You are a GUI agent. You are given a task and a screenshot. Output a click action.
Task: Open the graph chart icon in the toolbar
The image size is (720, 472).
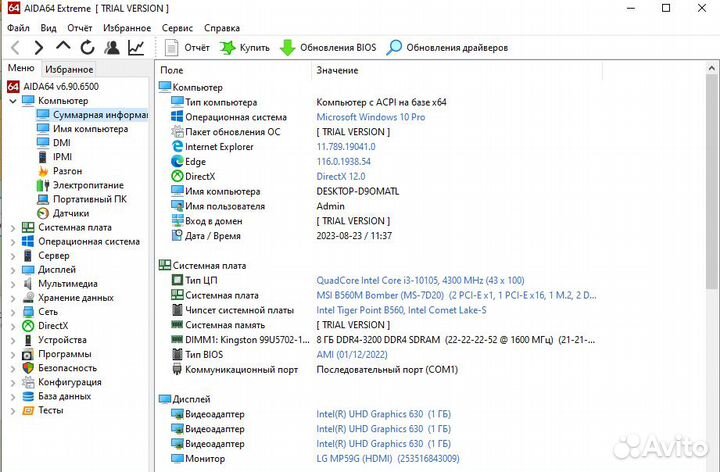(136, 47)
